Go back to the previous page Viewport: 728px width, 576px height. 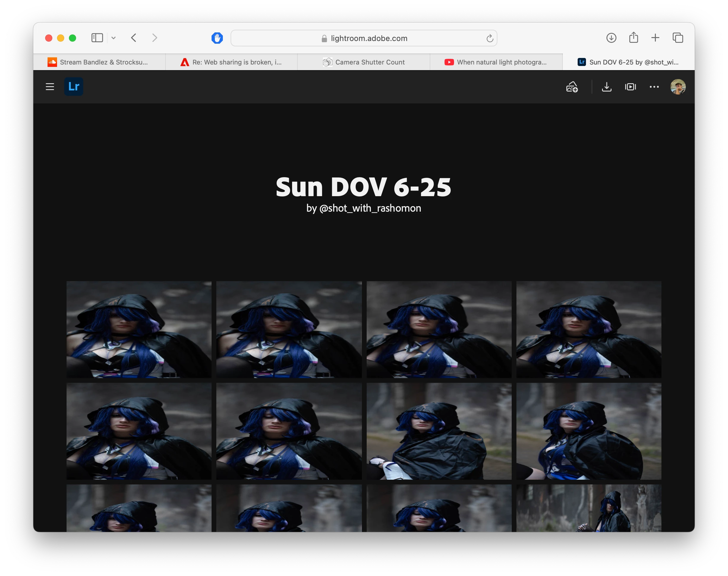(x=134, y=38)
